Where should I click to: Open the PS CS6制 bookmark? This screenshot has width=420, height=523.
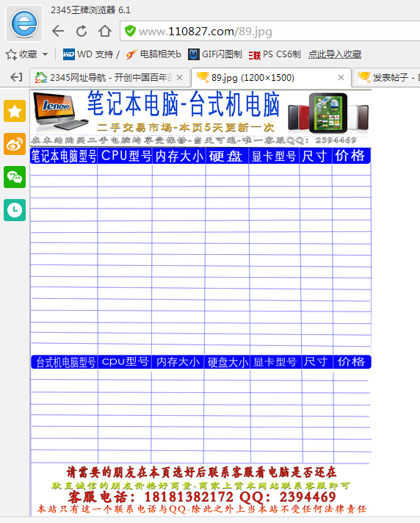click(275, 54)
